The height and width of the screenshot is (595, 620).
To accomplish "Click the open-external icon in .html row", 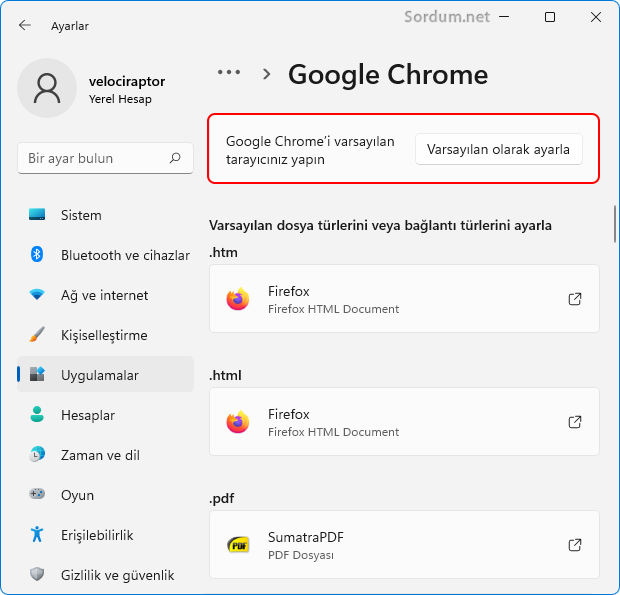I will pyautogui.click(x=575, y=422).
